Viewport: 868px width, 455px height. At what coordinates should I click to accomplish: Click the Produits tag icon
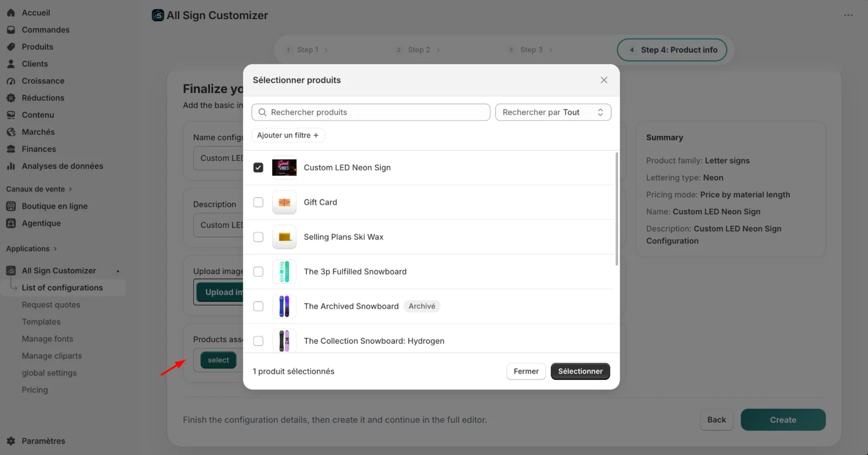[11, 47]
